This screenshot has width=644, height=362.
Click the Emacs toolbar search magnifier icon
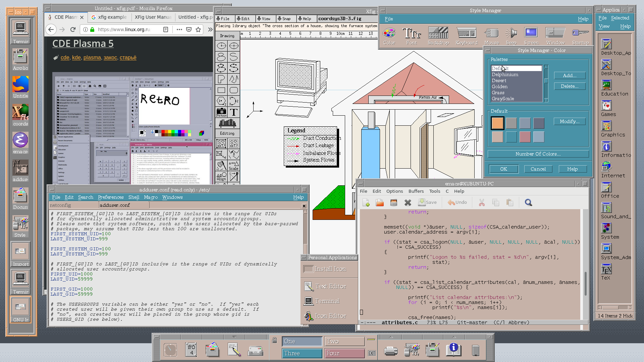tap(528, 202)
